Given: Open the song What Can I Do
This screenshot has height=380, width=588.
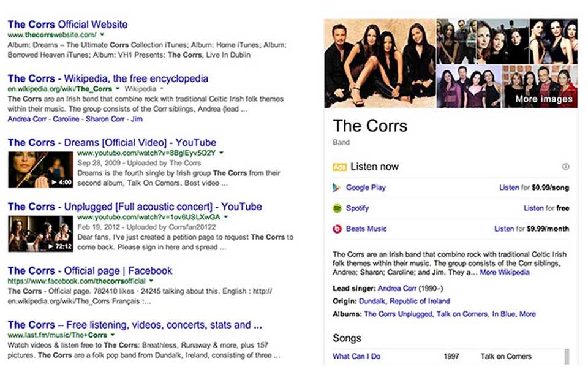Looking at the screenshot, I should (356, 356).
